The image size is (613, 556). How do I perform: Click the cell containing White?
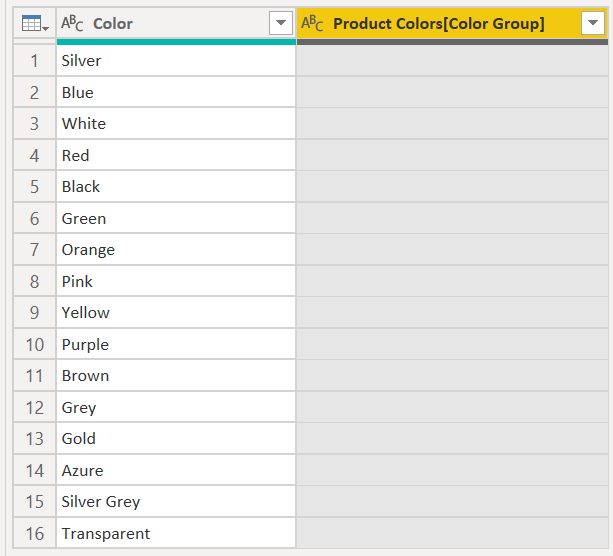coord(175,124)
